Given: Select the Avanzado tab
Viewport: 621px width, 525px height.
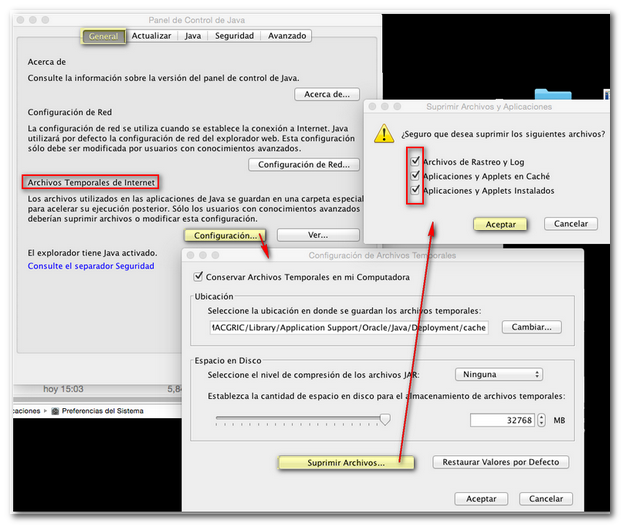Looking at the screenshot, I should point(287,36).
